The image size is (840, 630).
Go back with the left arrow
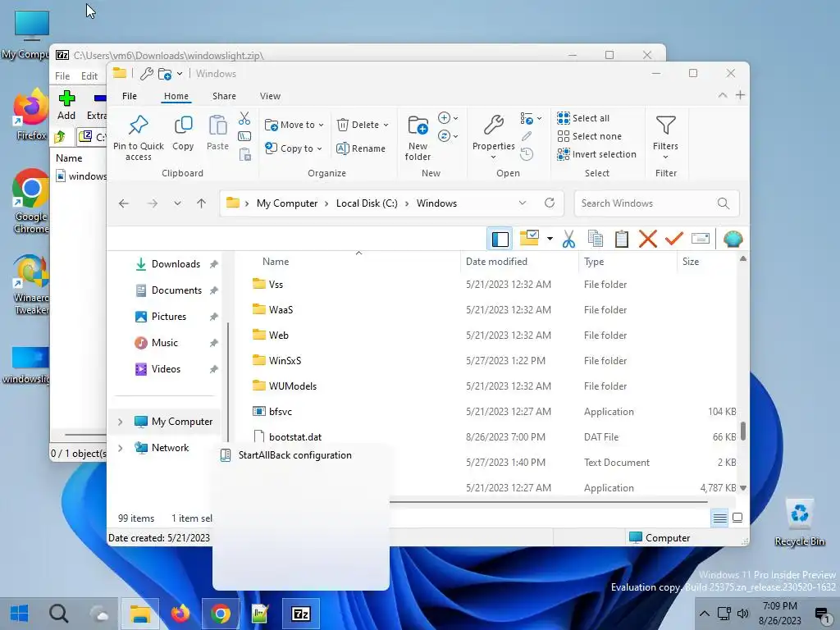coord(124,203)
